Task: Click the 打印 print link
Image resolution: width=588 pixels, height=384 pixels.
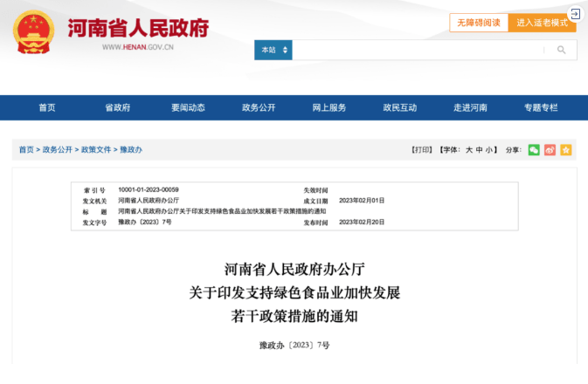Action: tap(422, 150)
